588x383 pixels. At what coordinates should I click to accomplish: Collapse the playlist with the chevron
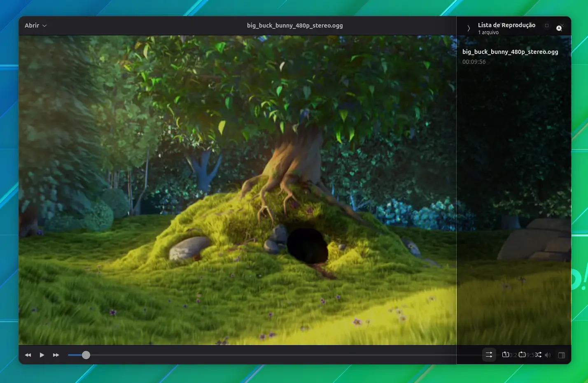469,28
